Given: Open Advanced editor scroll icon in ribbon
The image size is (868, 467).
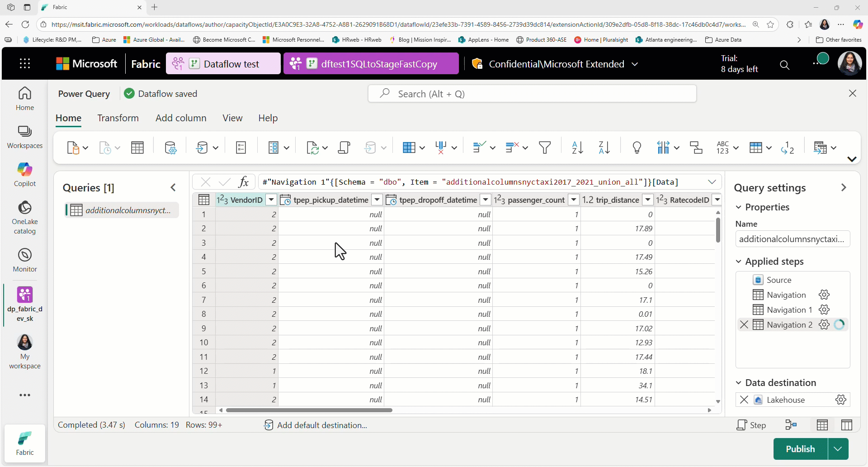Looking at the screenshot, I should coord(344,148).
